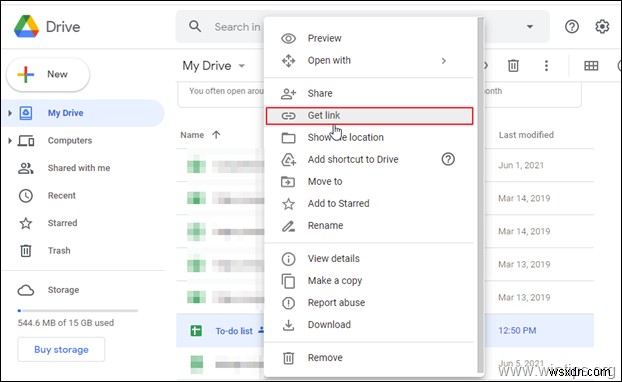Open Trash in sidebar

[x=59, y=251]
